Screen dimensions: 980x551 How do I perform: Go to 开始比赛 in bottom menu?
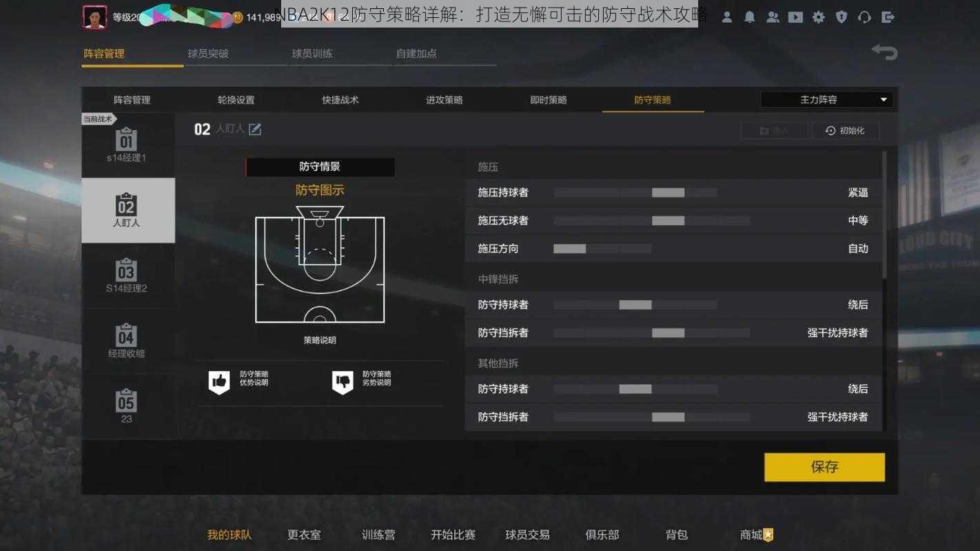pos(453,534)
